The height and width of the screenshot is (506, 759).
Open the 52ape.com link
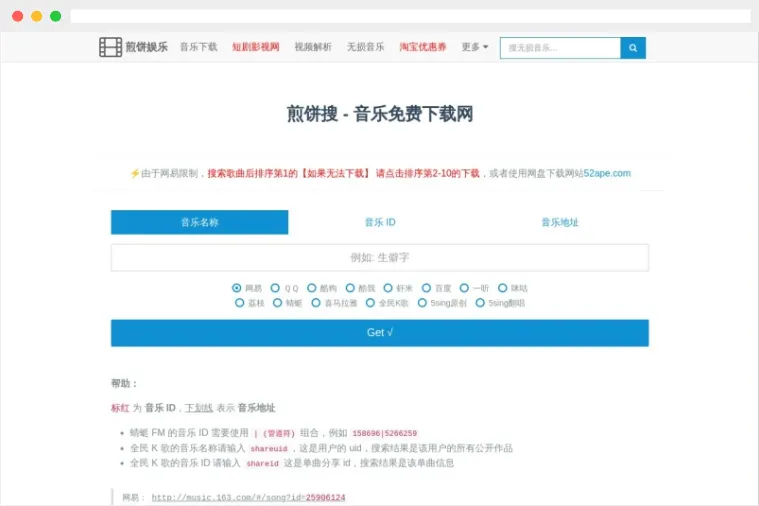tap(607, 173)
